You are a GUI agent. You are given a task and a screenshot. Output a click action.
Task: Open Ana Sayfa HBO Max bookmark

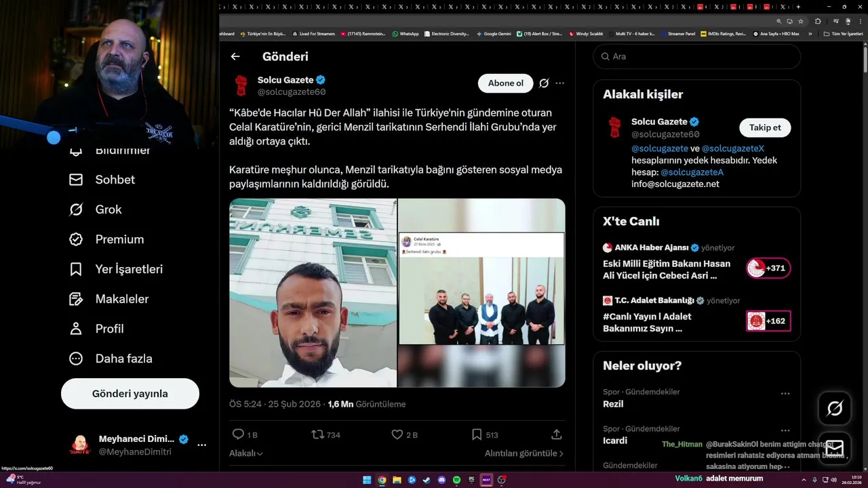(x=776, y=33)
